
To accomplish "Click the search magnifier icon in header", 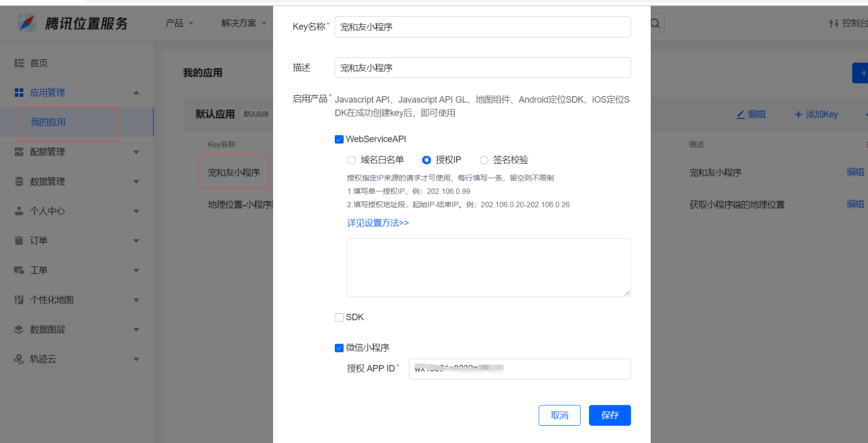I will tap(655, 23).
